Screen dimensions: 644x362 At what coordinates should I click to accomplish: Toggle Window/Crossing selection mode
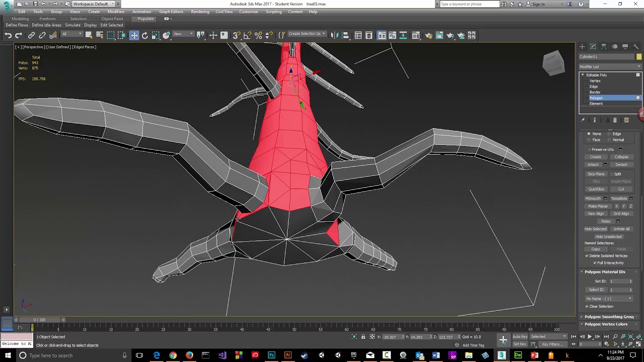tap(121, 35)
